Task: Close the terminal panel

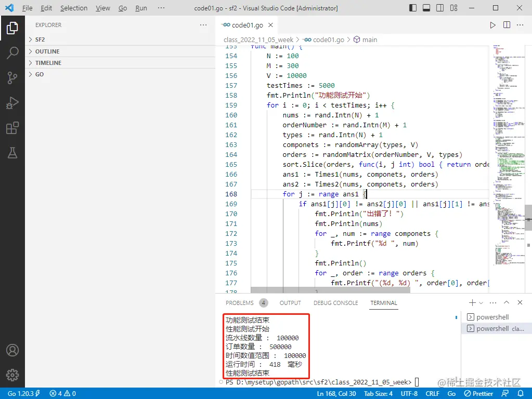Action: (520, 302)
